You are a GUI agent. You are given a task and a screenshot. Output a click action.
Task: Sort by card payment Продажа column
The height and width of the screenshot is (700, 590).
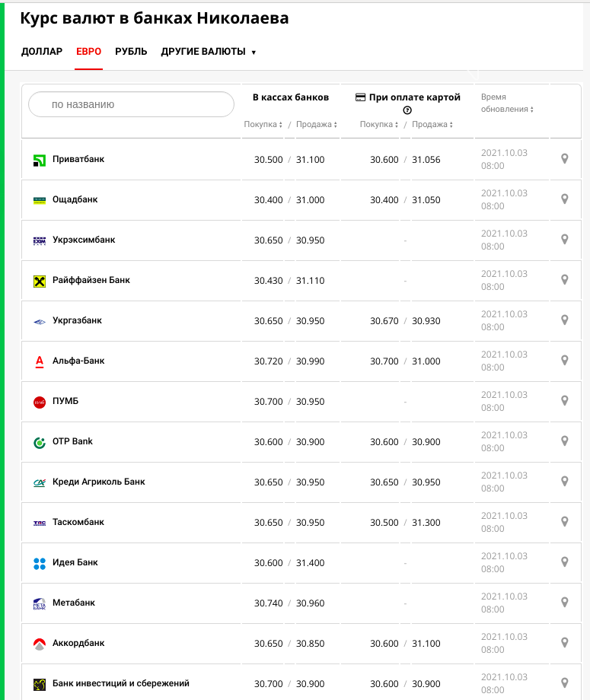point(432,124)
